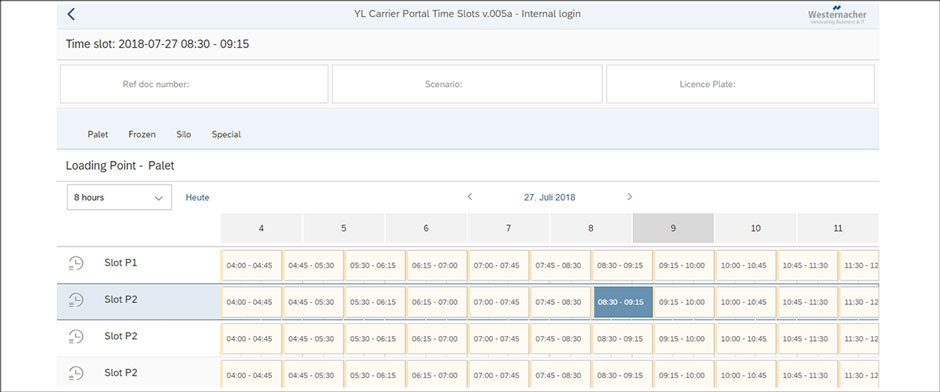
Task: Book the 04:45 - 05:30 slot on Slot P1
Action: tap(314, 266)
